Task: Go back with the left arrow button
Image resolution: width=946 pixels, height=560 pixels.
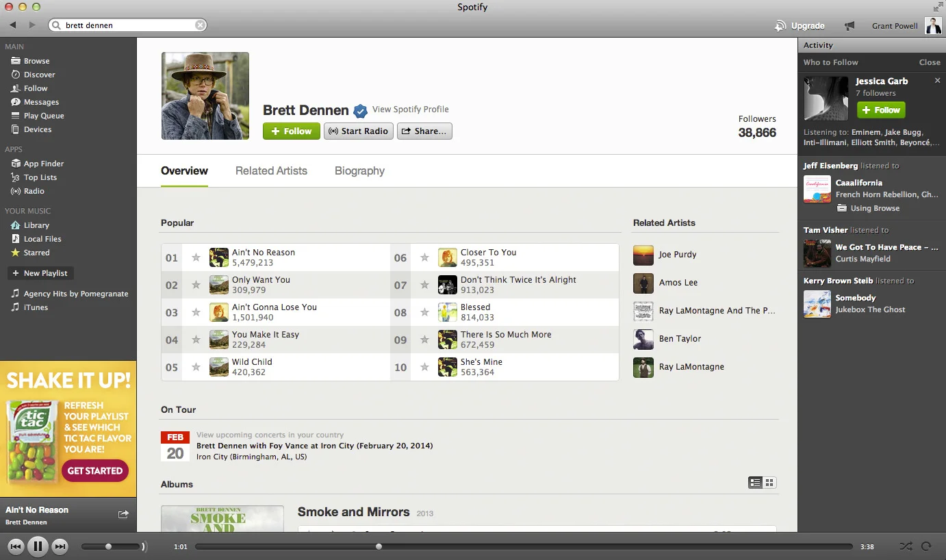Action: (13, 25)
